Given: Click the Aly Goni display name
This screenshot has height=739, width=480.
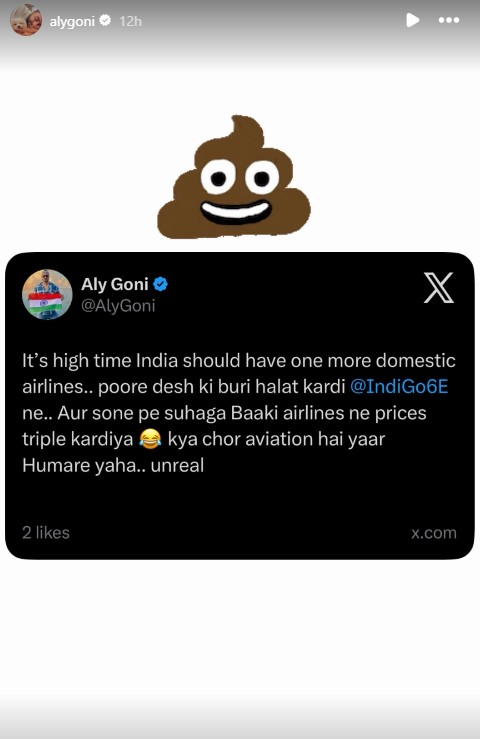Looking at the screenshot, I should 115,284.
